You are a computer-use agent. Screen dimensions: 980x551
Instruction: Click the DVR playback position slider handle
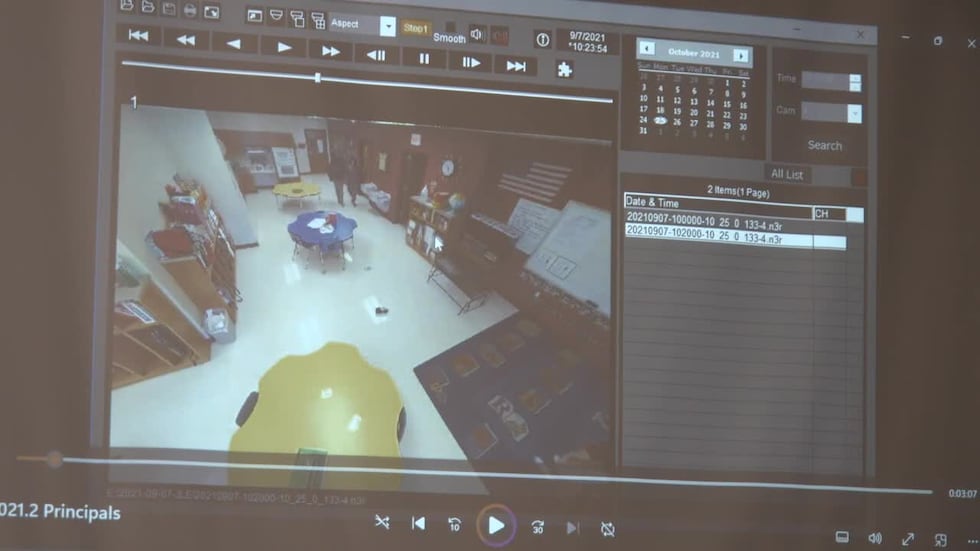pos(318,76)
